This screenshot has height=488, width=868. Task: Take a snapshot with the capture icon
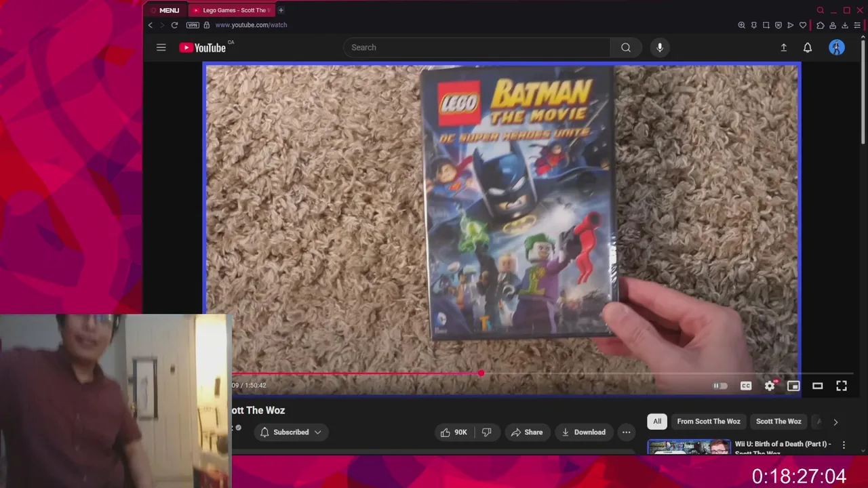pyautogui.click(x=766, y=25)
